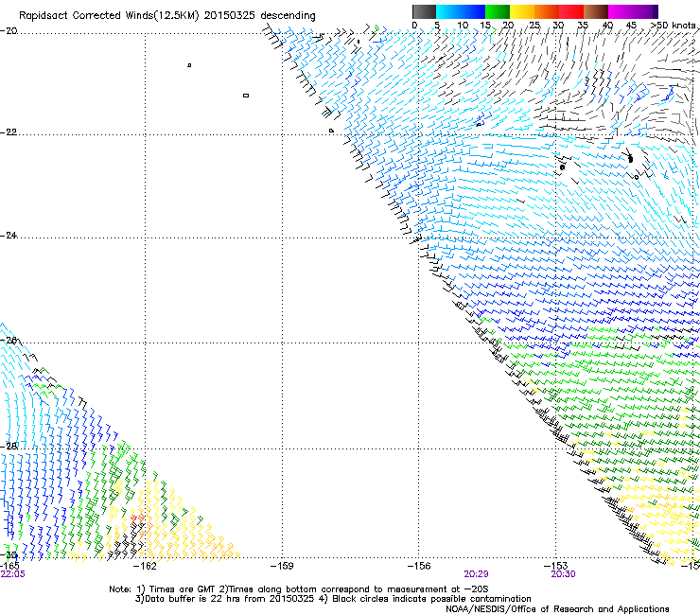Click the '-24' latitude axis label
This screenshot has height=615, width=700.
9,235
